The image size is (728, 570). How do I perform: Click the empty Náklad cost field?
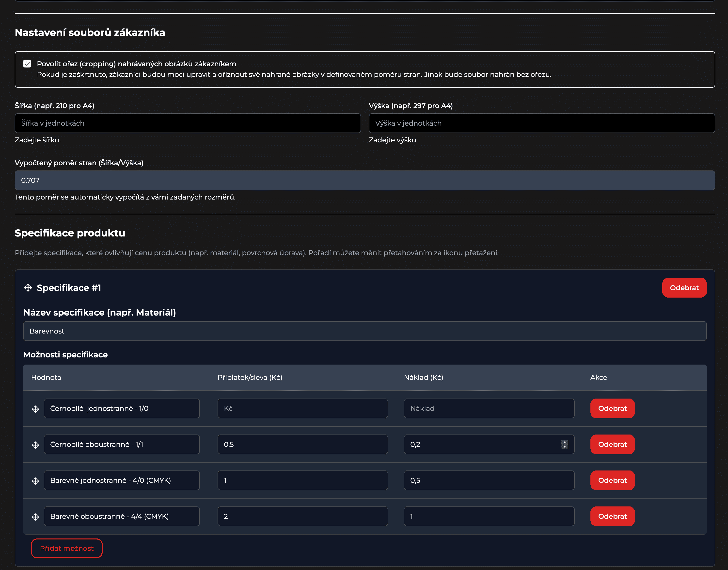click(489, 408)
